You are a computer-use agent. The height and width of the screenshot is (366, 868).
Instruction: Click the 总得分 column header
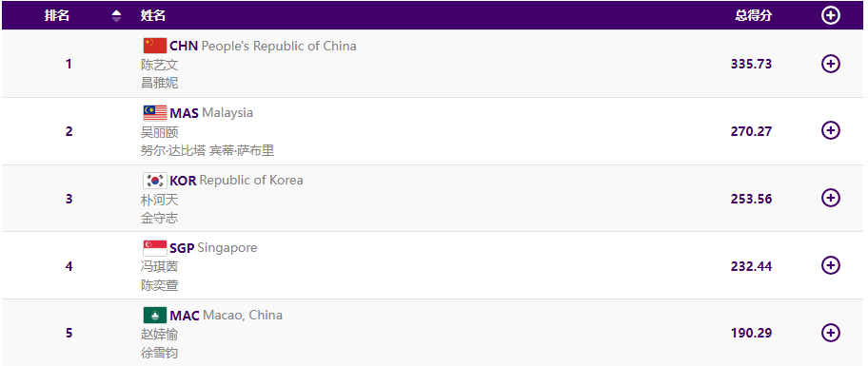[754, 16]
